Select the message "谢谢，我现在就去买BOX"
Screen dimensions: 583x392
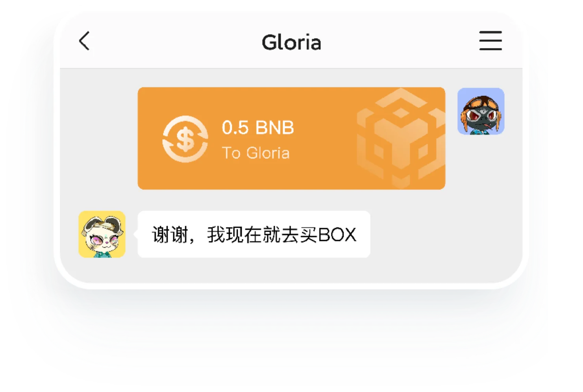tap(254, 235)
